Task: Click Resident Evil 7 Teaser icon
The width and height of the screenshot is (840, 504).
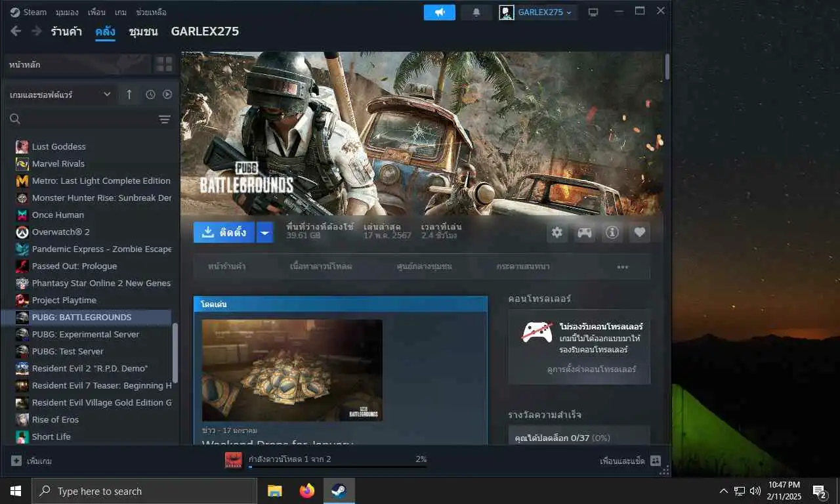Action: pyautogui.click(x=22, y=385)
